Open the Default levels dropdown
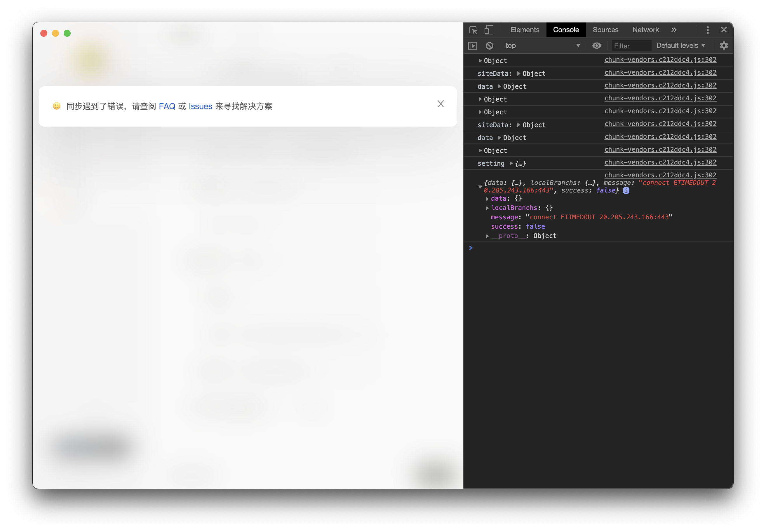Image resolution: width=766 pixels, height=532 pixels. click(x=680, y=46)
